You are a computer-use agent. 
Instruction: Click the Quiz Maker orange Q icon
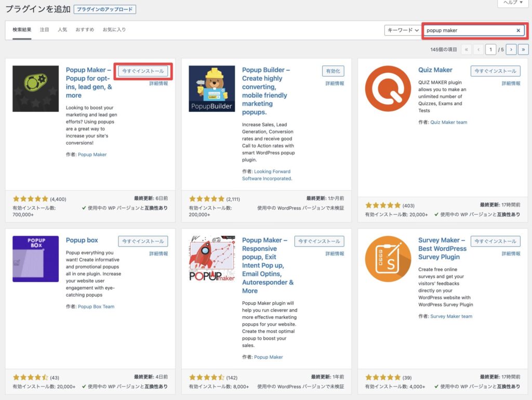point(388,88)
